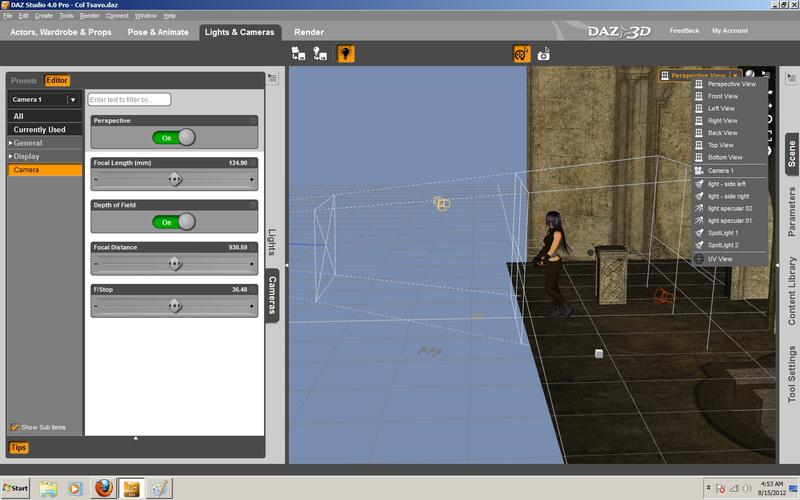This screenshot has width=800, height=500.
Task: Open Windows Explorer from the taskbar
Action: click(48, 488)
